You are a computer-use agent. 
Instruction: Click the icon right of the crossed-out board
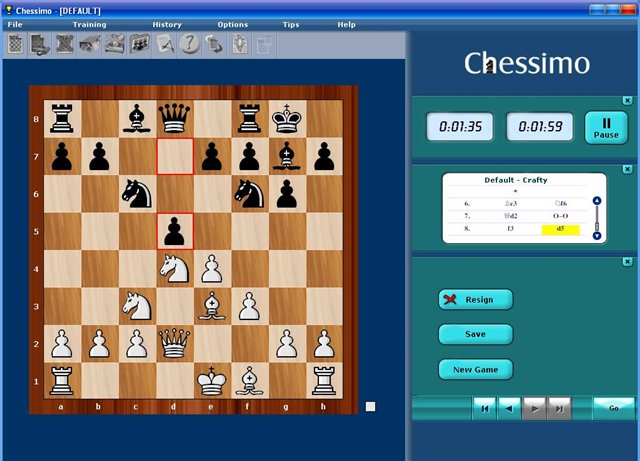(90, 44)
